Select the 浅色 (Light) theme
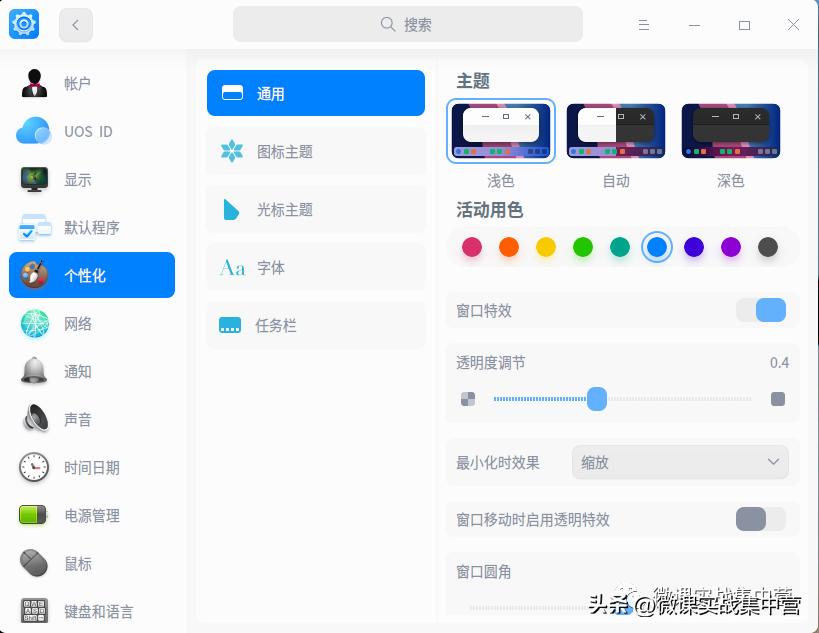Screen dimensions: 819x633 pyautogui.click(x=500, y=131)
